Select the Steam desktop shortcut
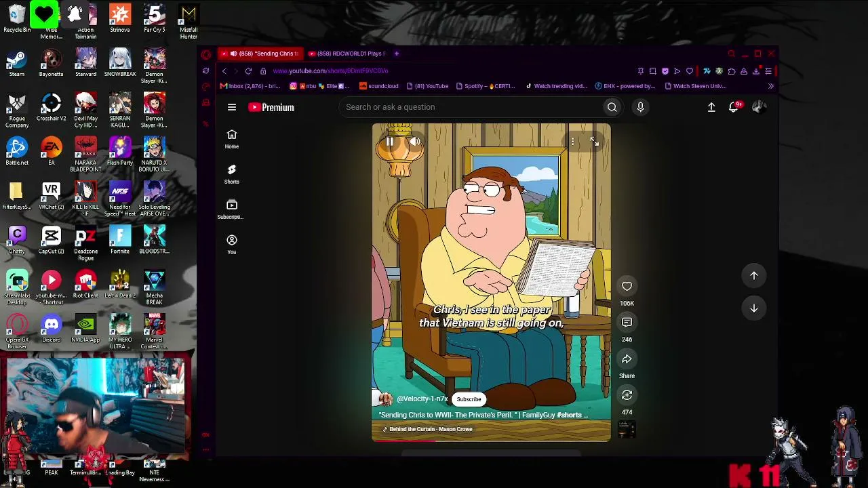Viewport: 868px width, 488px height. (x=17, y=63)
